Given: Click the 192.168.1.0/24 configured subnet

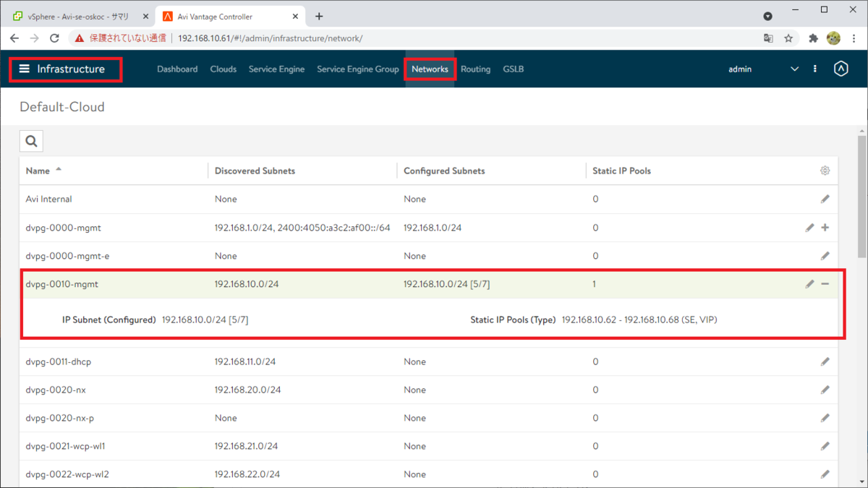Looking at the screenshot, I should click(433, 228).
